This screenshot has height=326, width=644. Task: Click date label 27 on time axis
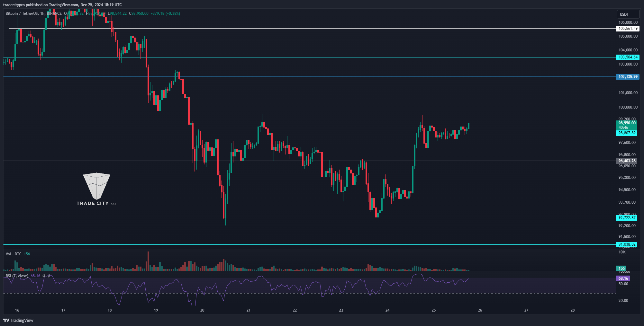click(x=526, y=310)
